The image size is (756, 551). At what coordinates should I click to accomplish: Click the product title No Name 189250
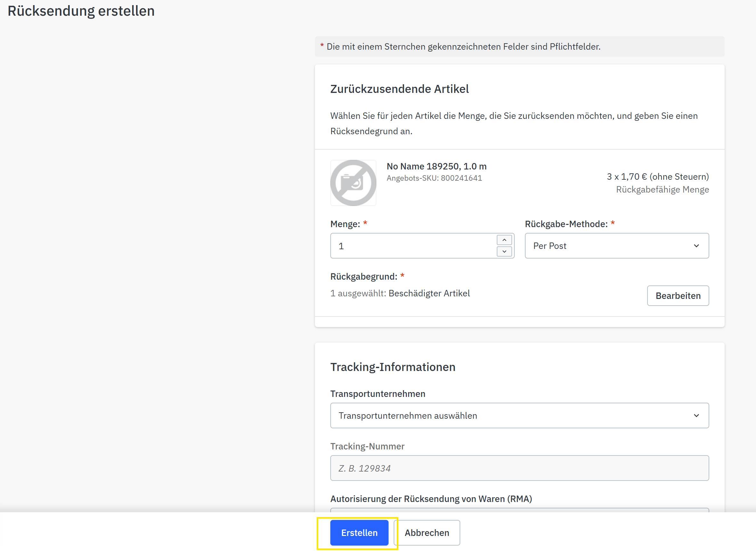[436, 166]
